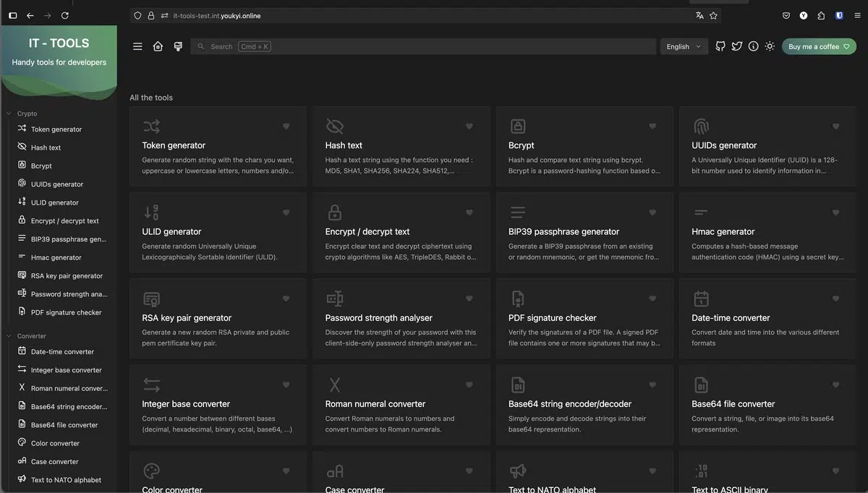Open the Password strength analyser card title
Screen dimensions: 868x493
(x=379, y=318)
